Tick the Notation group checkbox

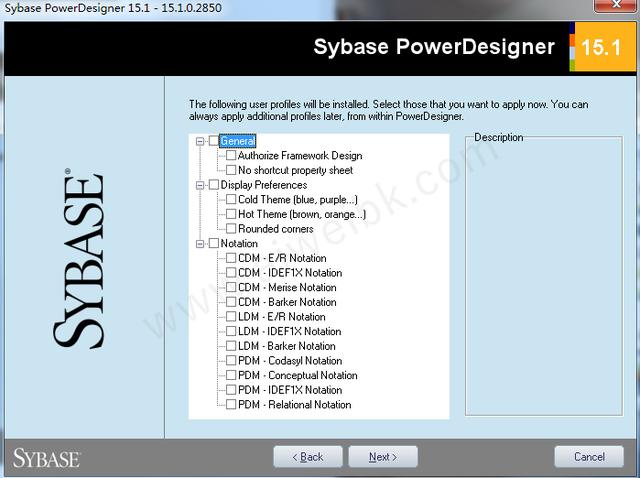tap(214, 244)
